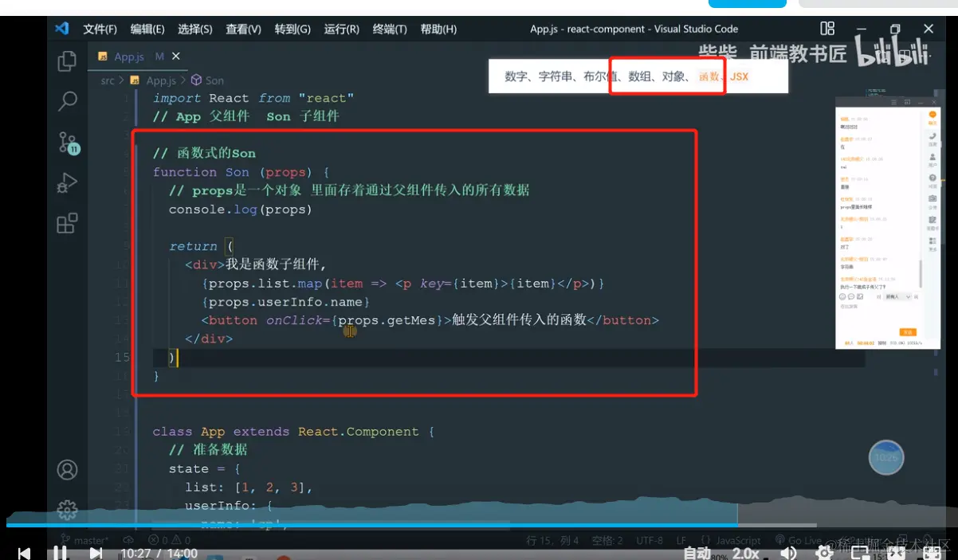958x560 pixels.
Task: Open Source Control view with 11 badge
Action: [68, 143]
